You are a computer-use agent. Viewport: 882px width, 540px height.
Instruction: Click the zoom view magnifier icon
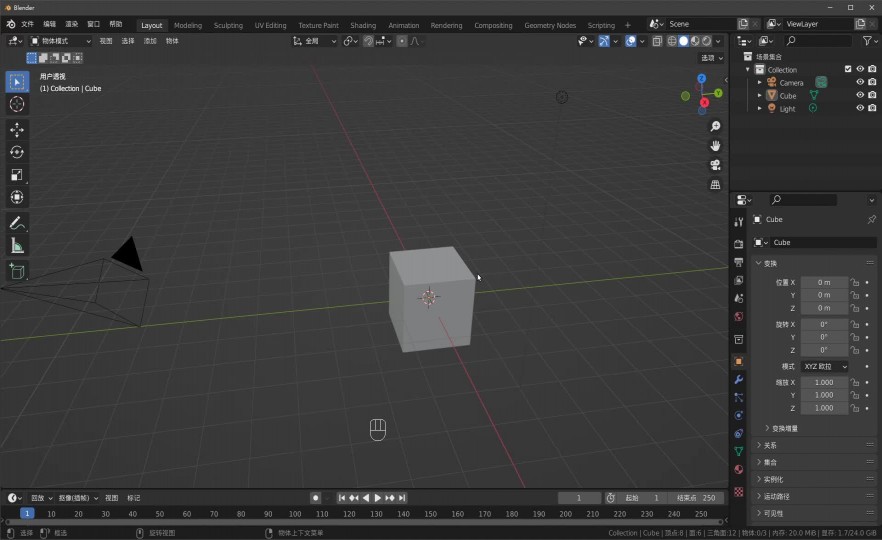(715, 127)
